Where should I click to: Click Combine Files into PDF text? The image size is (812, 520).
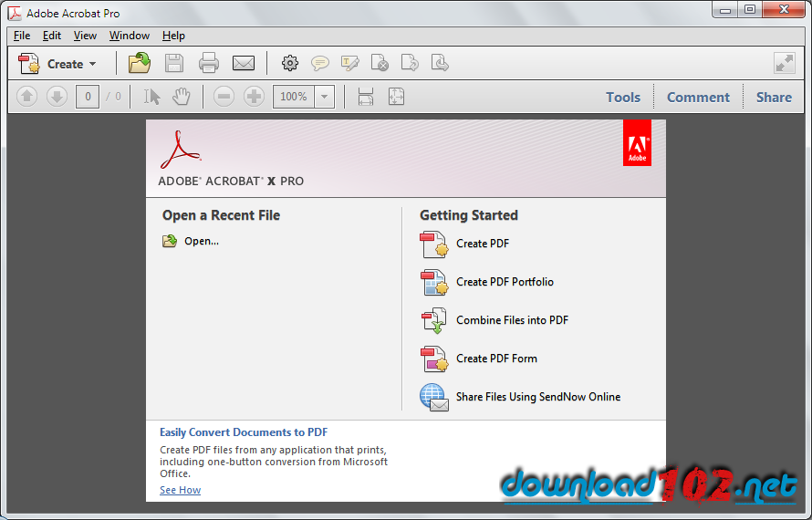(x=512, y=320)
